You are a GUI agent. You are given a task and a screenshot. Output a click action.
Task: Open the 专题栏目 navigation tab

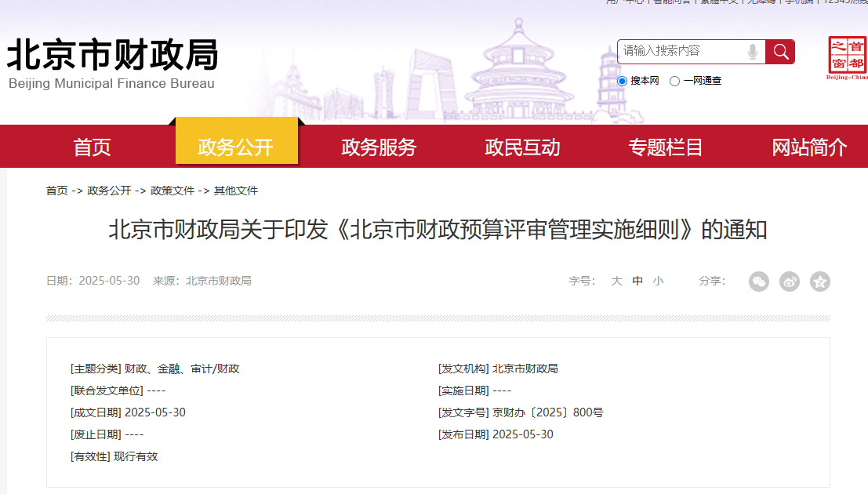(x=666, y=147)
